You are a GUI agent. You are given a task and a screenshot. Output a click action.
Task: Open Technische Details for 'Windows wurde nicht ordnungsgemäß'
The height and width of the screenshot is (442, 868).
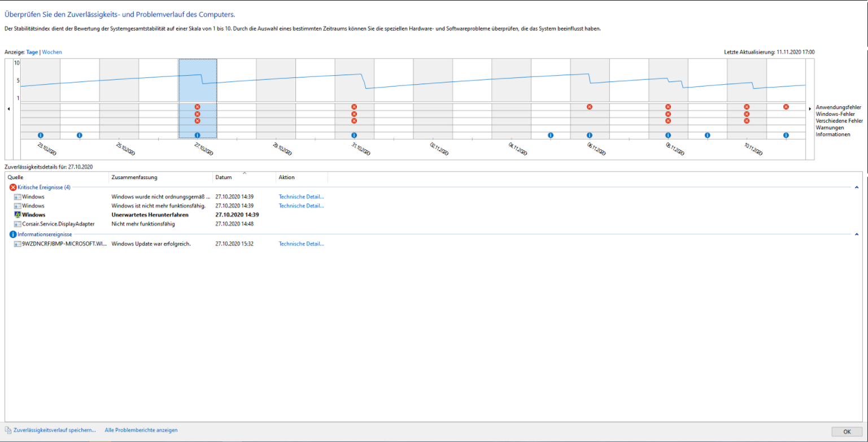pos(302,197)
